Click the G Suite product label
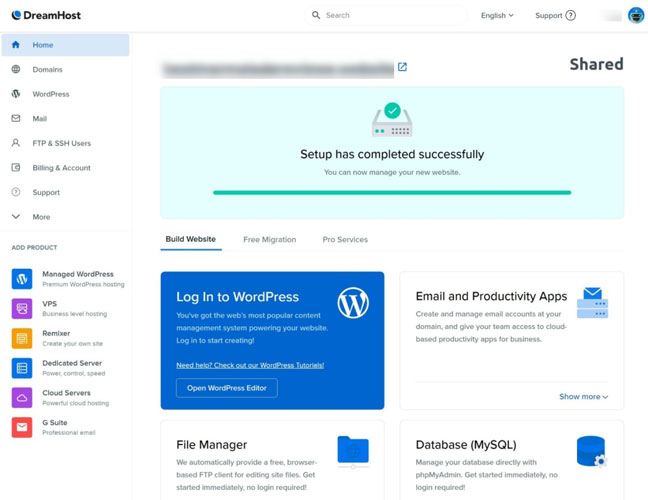Screen dimensions: 648x500 point(55,423)
